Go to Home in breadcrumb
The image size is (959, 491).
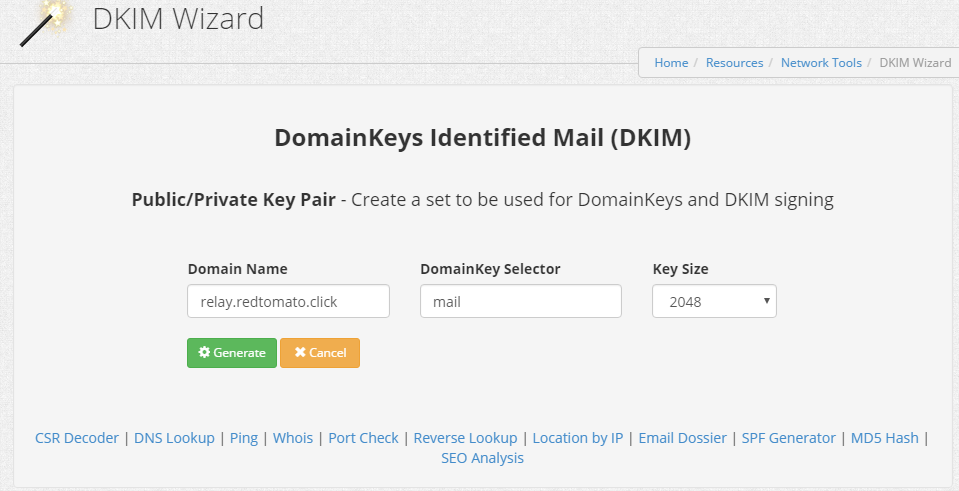[671, 62]
